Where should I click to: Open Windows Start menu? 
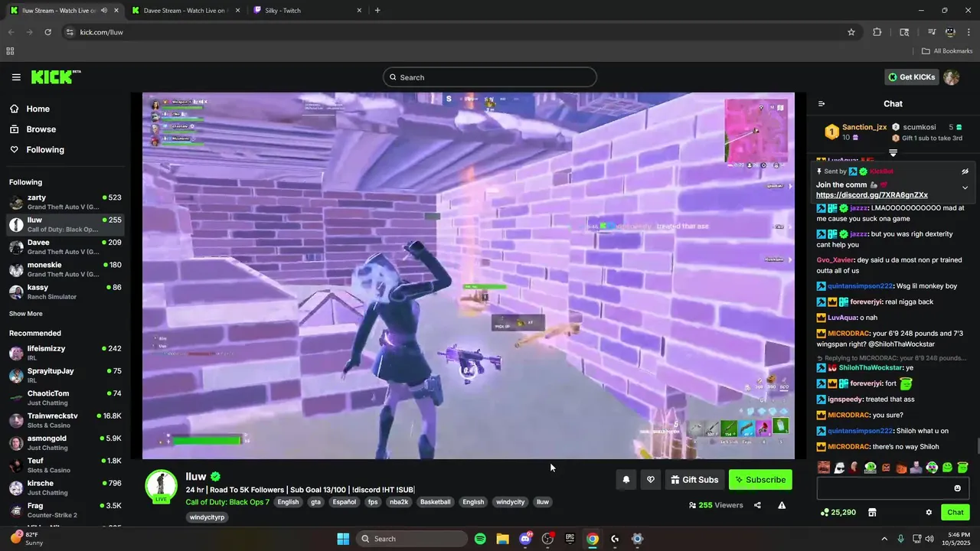coord(343,539)
